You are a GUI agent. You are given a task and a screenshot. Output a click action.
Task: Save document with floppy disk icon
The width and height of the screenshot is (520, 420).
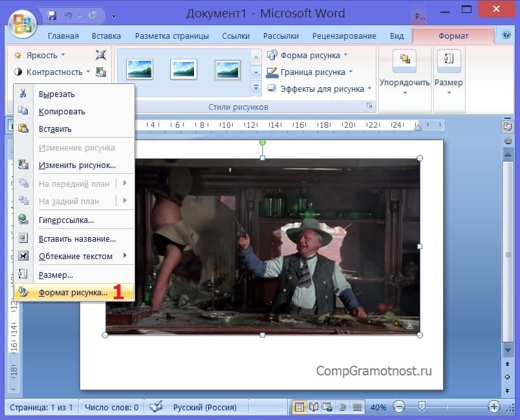(x=52, y=16)
